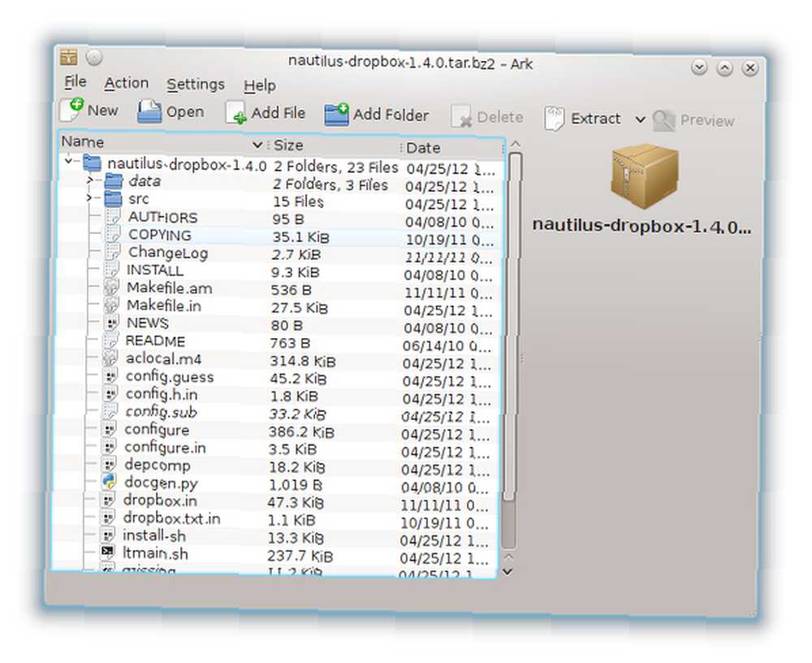
Task: Select the config.guess file row
Action: click(277, 379)
